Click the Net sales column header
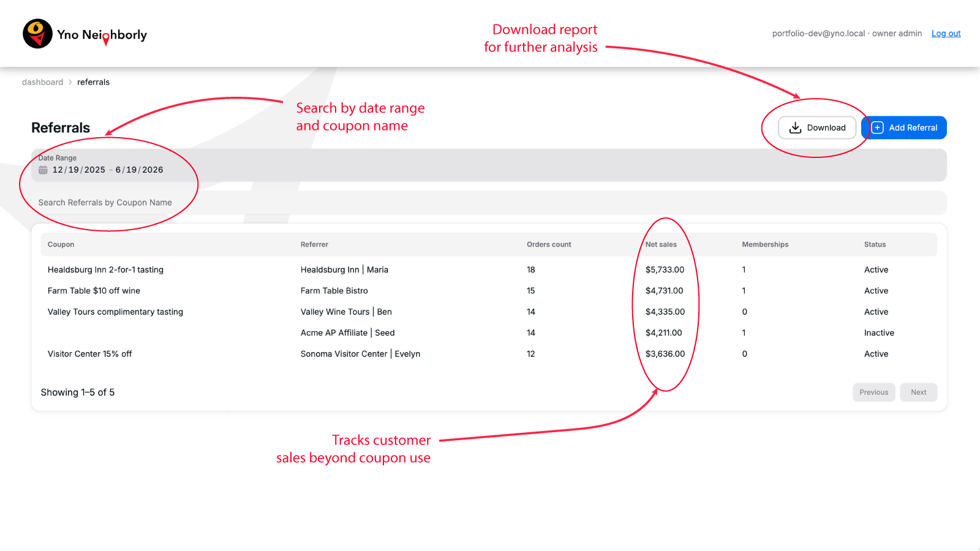Viewport: 980px width, 551px height. tap(661, 244)
